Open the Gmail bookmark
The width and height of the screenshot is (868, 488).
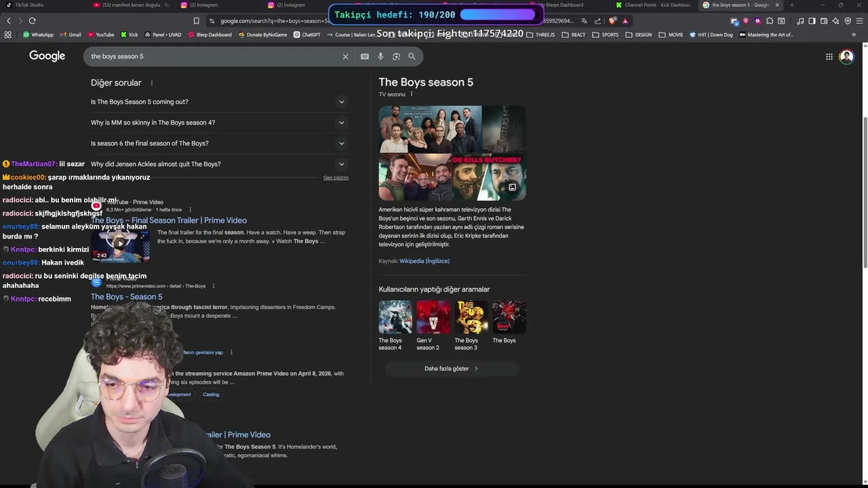pos(71,35)
